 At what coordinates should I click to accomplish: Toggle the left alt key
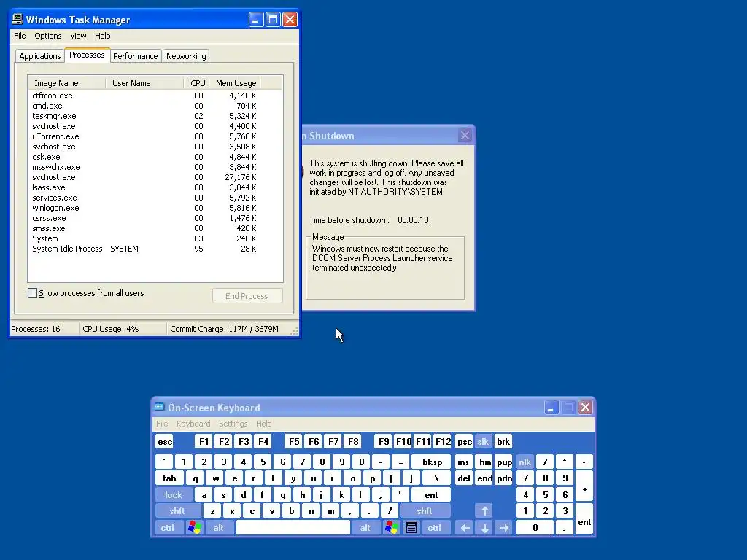pyautogui.click(x=219, y=527)
